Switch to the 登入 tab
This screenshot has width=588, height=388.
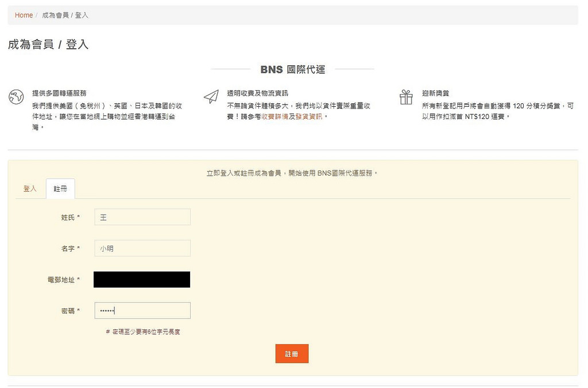click(30, 189)
